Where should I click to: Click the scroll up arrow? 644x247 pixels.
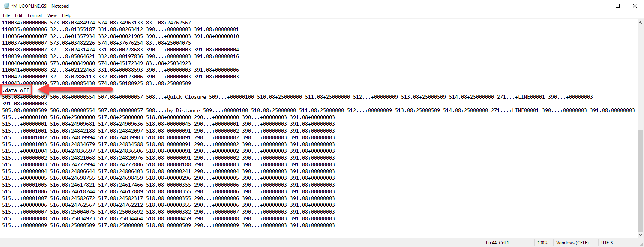pyautogui.click(x=640, y=23)
